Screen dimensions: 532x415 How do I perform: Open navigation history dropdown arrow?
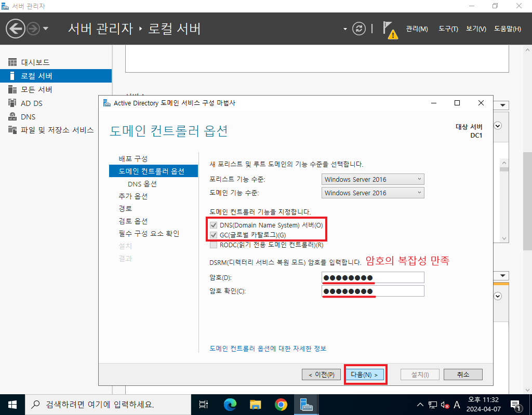[46, 29]
